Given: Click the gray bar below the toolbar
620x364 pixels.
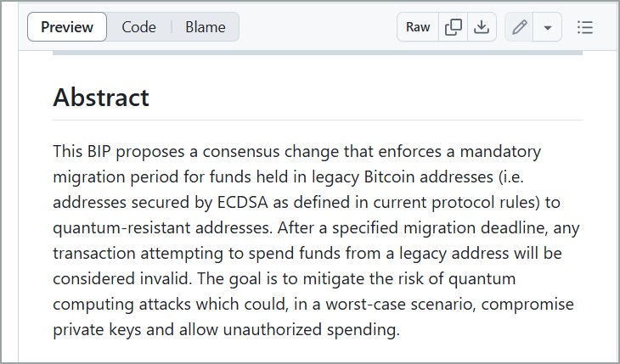Looking at the screenshot, I should 318,53.
